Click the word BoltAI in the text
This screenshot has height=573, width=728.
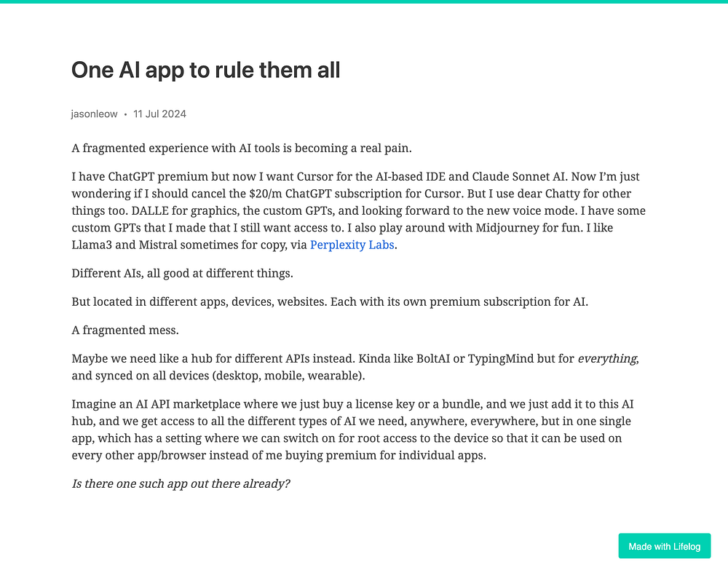pos(433,358)
